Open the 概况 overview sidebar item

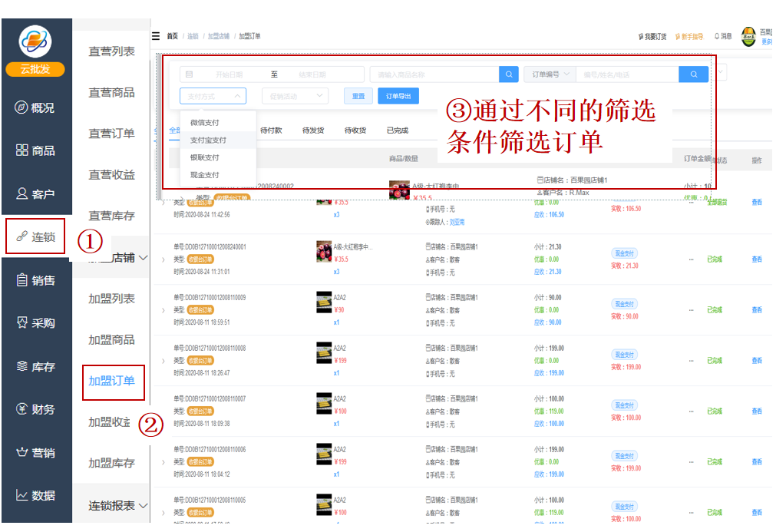tap(35, 107)
